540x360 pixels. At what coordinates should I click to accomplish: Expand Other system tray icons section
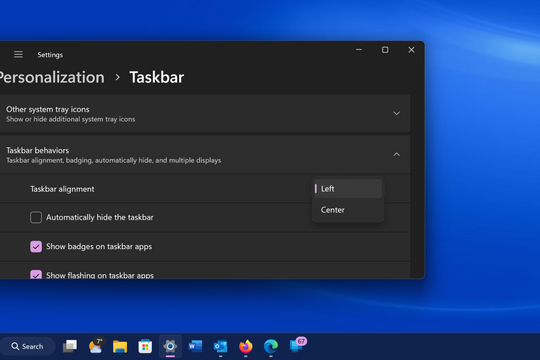[396, 113]
